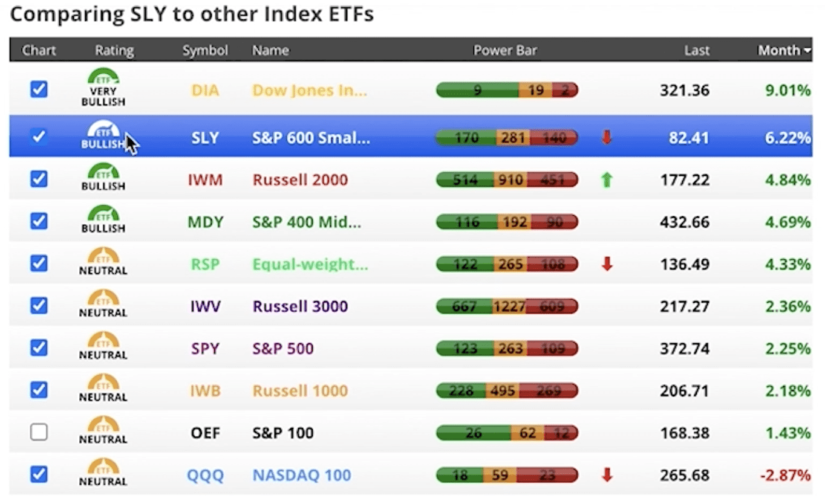825x504 pixels.
Task: Sort by the Symbol column header
Action: coord(205,51)
